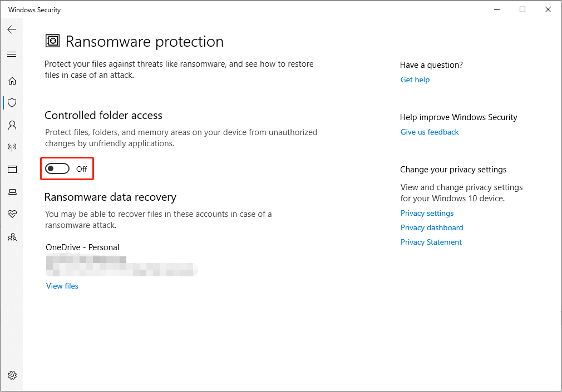Enable the Controlled folder access toggle
Viewport: 562px width, 392px height.
57,168
